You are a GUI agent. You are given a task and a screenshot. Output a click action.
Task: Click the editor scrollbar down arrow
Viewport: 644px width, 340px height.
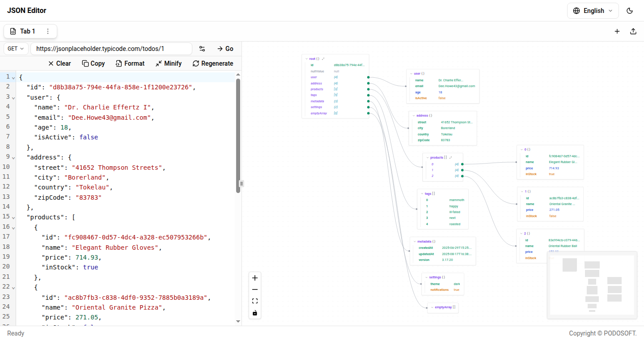(x=238, y=321)
